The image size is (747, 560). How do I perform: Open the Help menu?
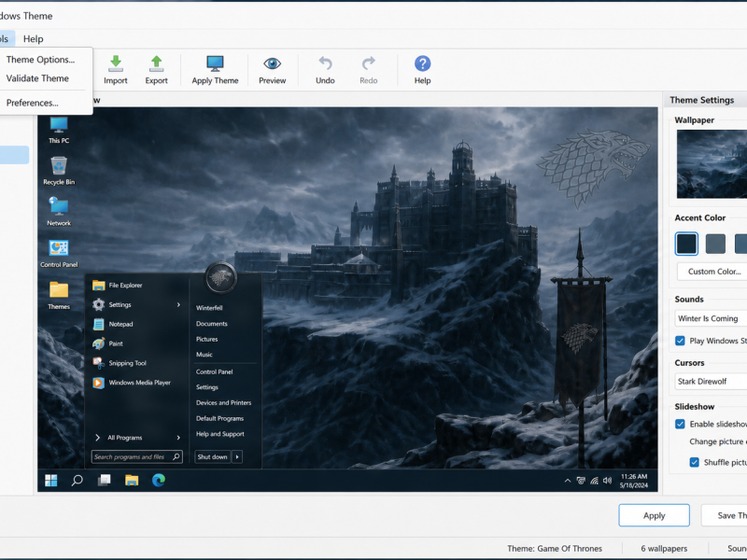33,38
